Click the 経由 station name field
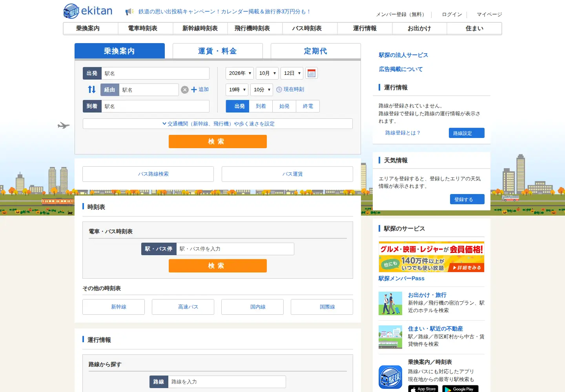 pos(149,90)
